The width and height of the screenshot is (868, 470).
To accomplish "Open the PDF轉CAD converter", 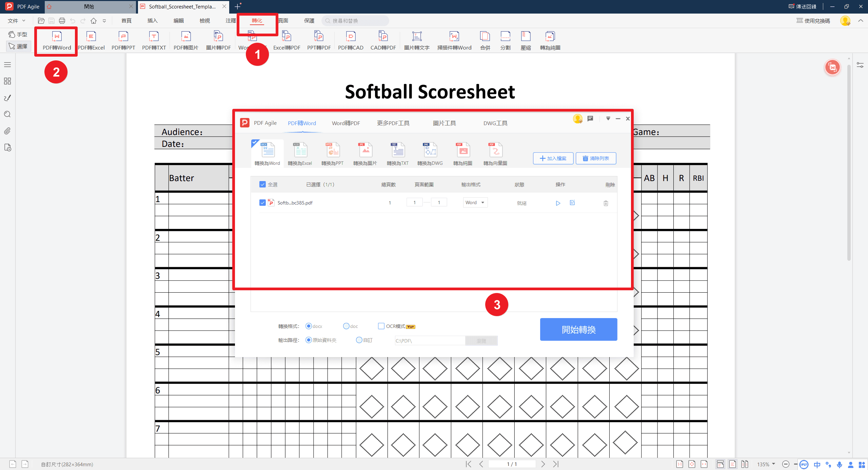I will pos(351,41).
